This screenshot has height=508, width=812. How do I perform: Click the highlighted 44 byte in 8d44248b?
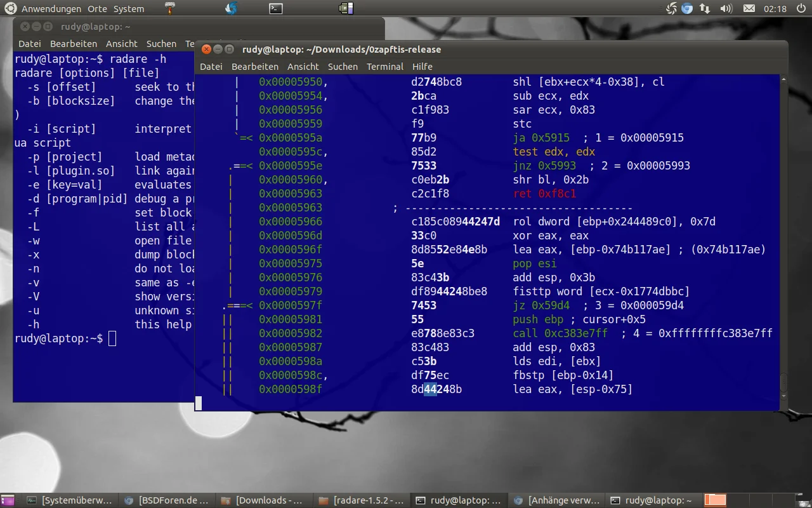[x=430, y=389]
